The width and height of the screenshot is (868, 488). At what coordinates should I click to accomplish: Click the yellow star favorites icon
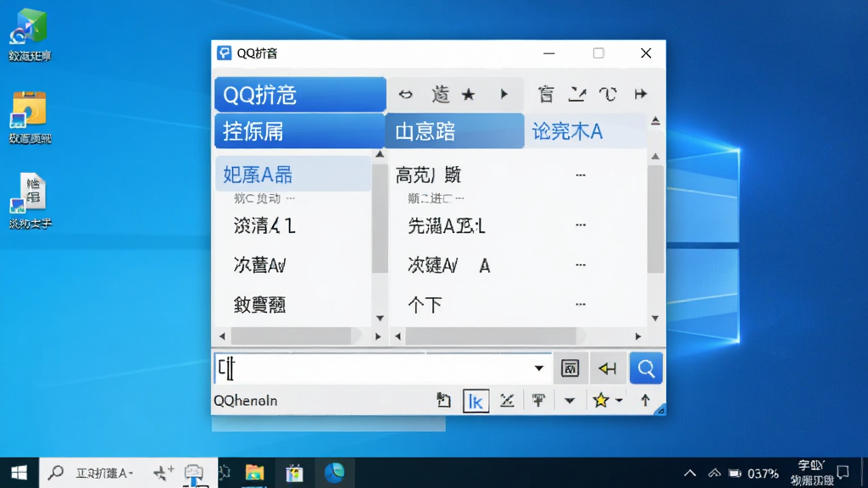coord(601,400)
